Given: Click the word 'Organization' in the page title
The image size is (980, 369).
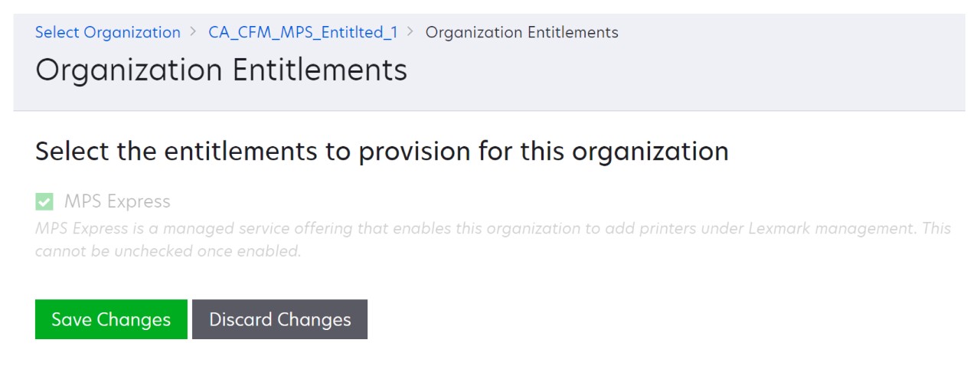Looking at the screenshot, I should click(x=129, y=70).
